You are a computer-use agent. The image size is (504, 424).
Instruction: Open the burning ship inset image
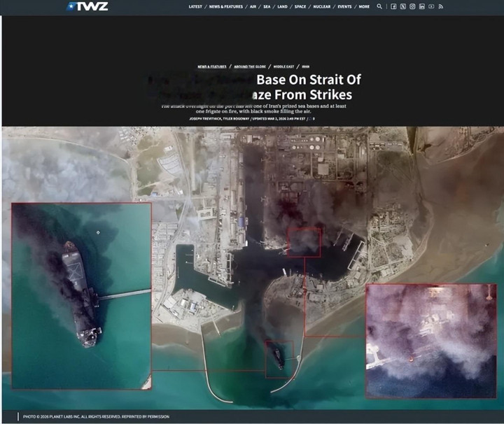[81, 296]
